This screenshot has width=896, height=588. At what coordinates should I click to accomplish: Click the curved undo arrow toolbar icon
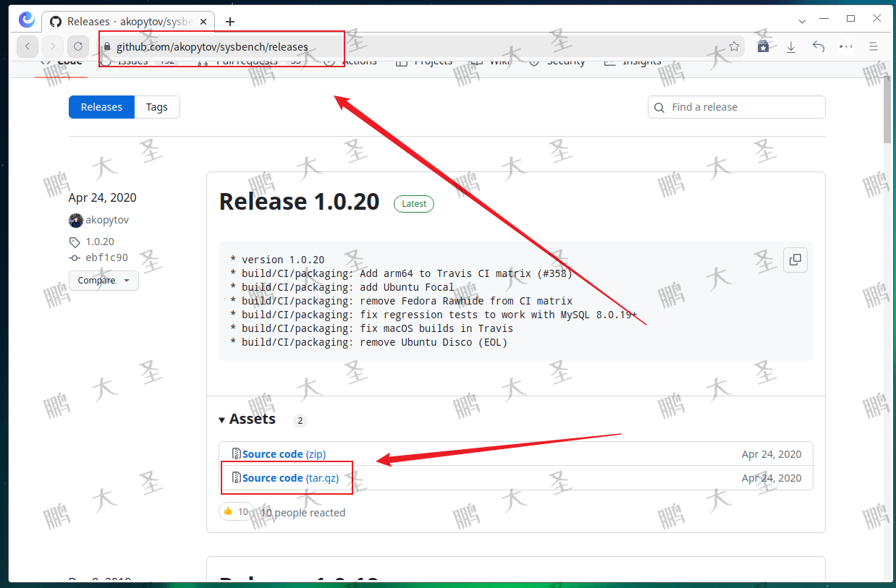[819, 46]
